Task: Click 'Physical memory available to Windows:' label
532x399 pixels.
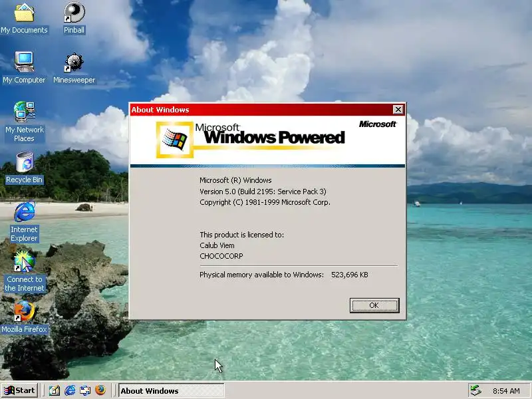Action: (261, 275)
